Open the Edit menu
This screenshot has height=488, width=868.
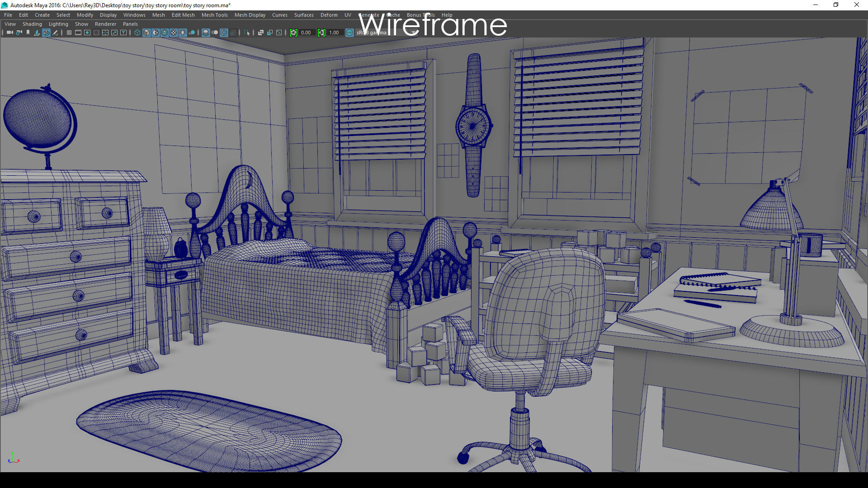[x=24, y=15]
